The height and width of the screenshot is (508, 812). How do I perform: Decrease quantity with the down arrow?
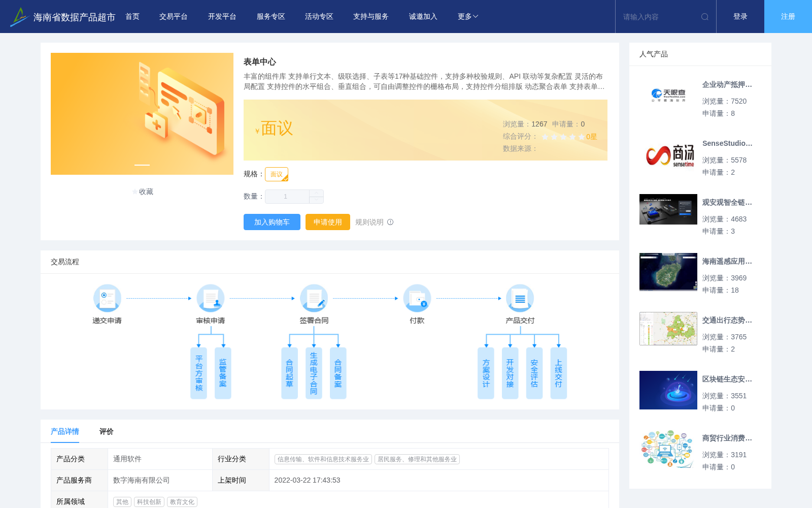point(316,200)
